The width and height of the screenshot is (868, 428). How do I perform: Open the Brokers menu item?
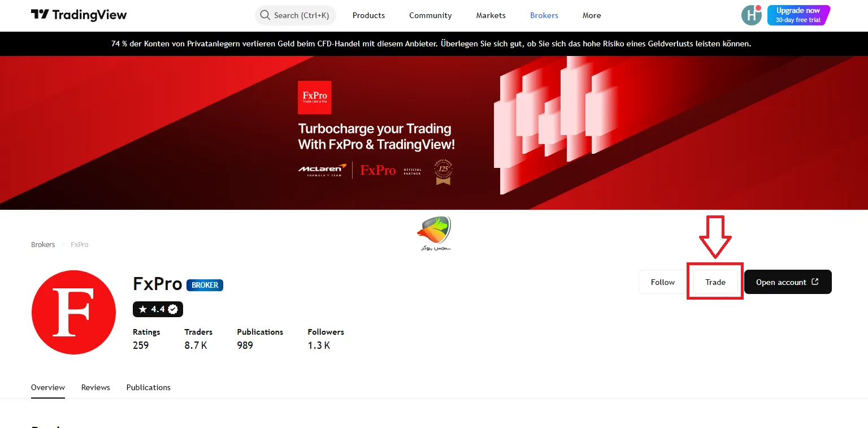544,15
